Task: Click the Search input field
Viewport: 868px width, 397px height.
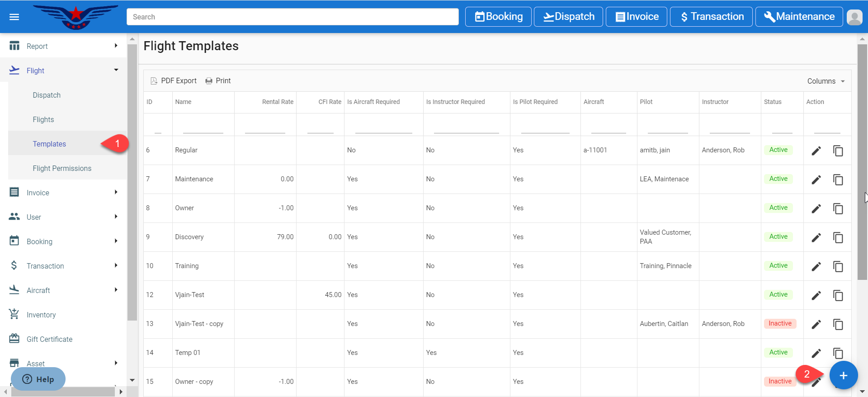Action: (292, 17)
